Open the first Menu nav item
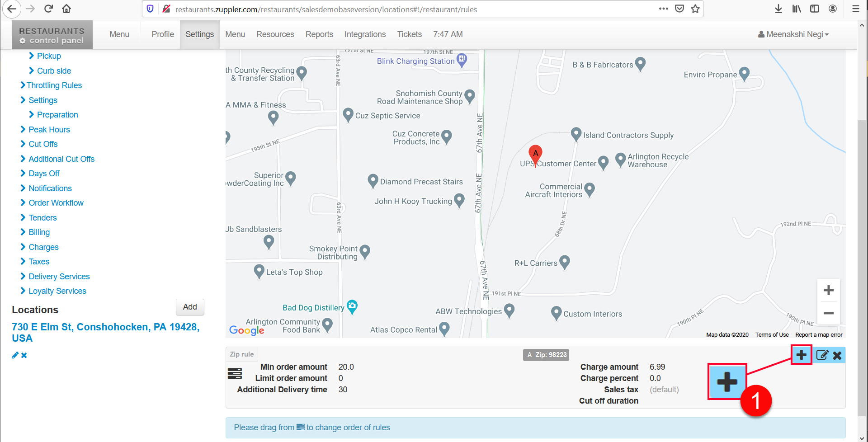The height and width of the screenshot is (442, 868). (x=119, y=34)
